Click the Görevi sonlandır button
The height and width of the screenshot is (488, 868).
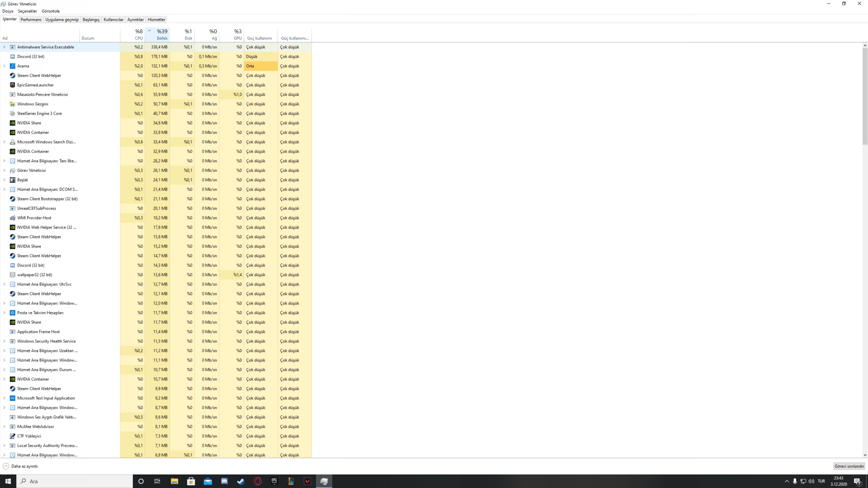[x=849, y=466]
